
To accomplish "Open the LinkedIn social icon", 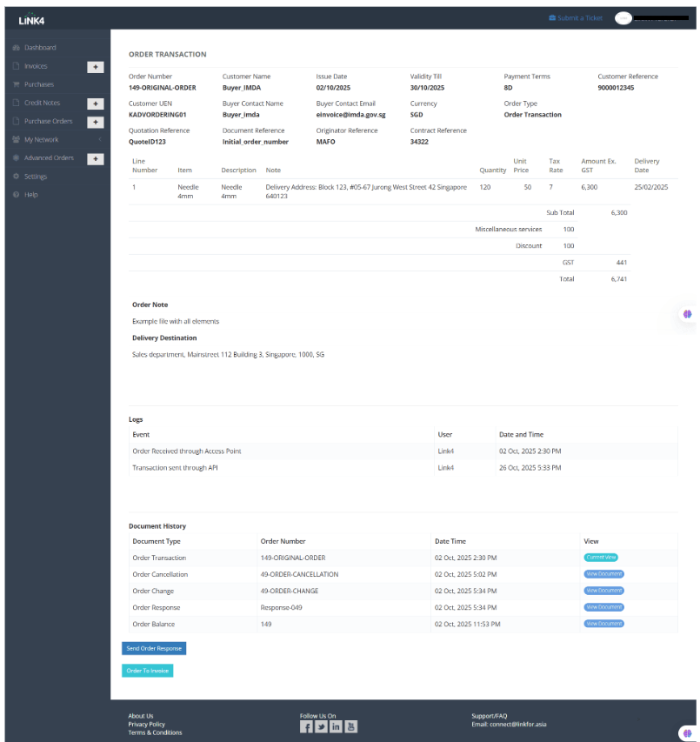I will point(336,727).
